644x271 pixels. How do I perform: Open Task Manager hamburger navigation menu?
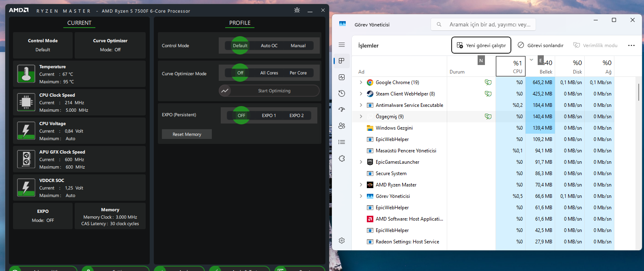click(342, 45)
